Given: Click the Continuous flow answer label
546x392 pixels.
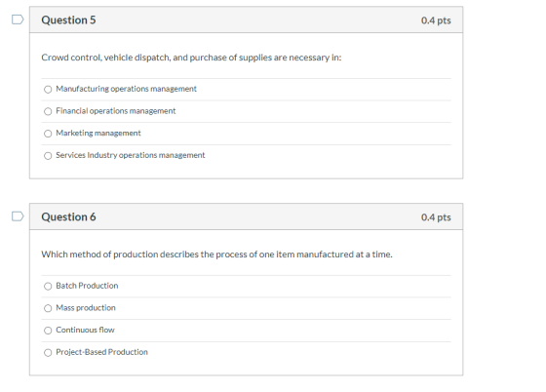Looking at the screenshot, I should [85, 330].
